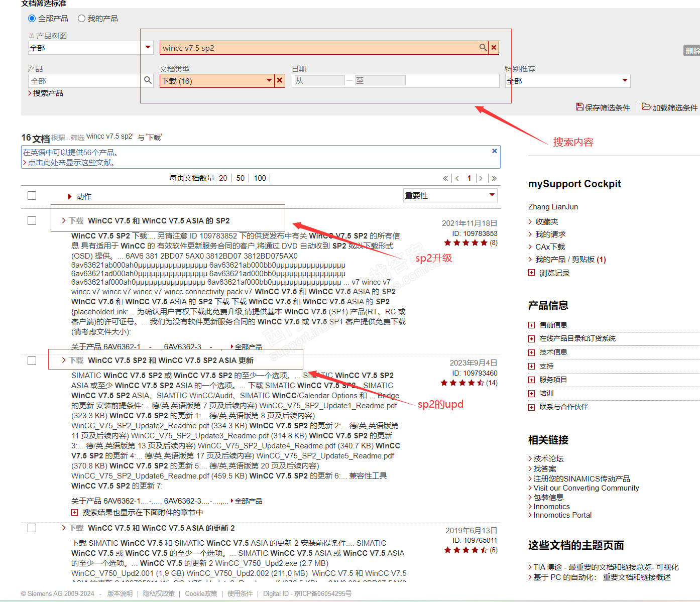Check the box for WinCC V7.5 SP2 ASIA 更新
The width and height of the screenshot is (700, 602).
pyautogui.click(x=32, y=360)
